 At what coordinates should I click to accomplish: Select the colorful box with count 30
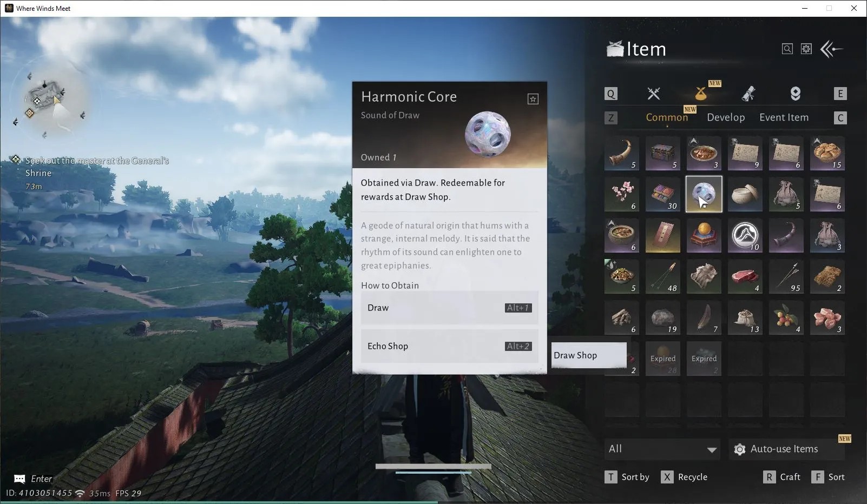663,194
